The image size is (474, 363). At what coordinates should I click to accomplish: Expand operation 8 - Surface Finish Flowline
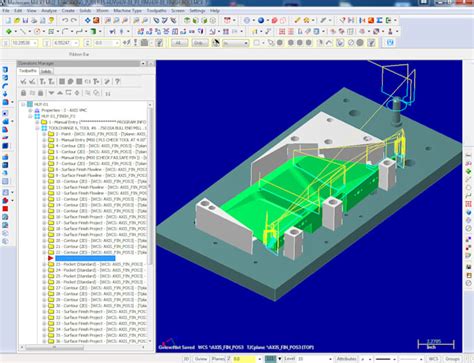coord(44,170)
